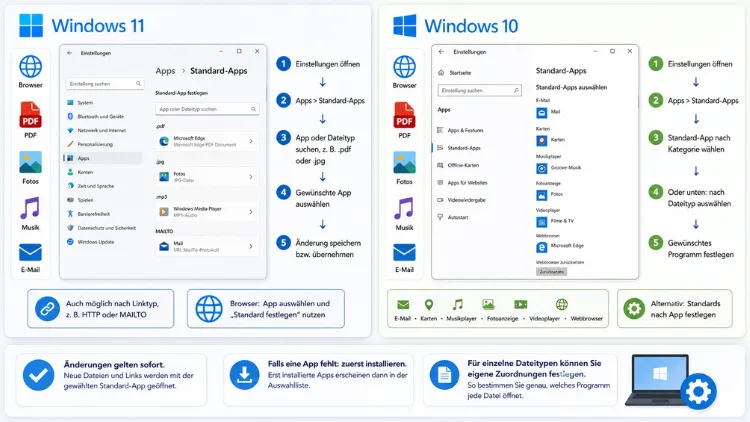Click the back arrow in the Windows 11 Einstellungen window

70,53
